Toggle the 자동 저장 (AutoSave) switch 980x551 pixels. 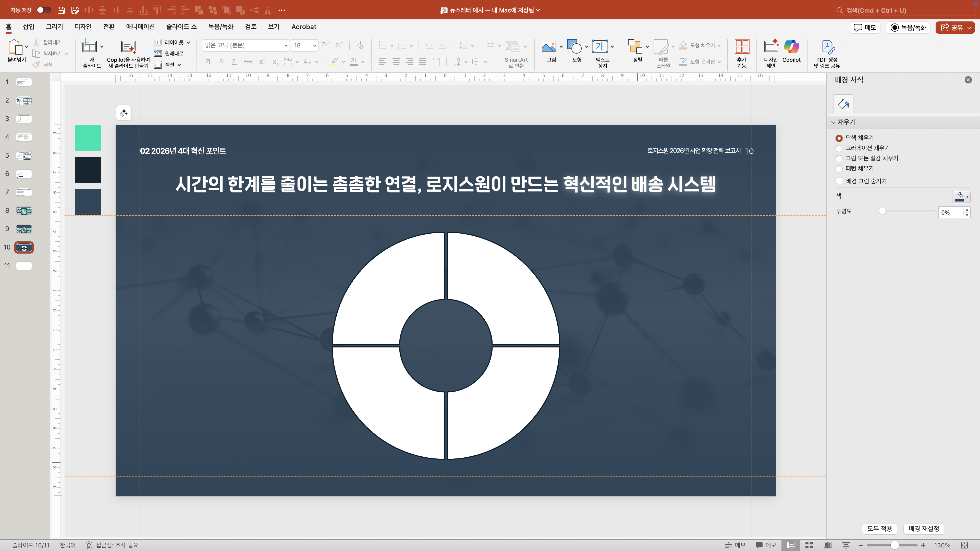pos(43,10)
